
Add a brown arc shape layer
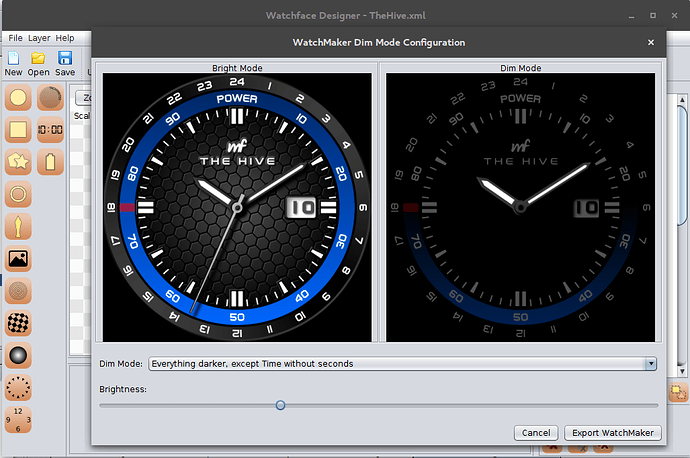(50, 98)
